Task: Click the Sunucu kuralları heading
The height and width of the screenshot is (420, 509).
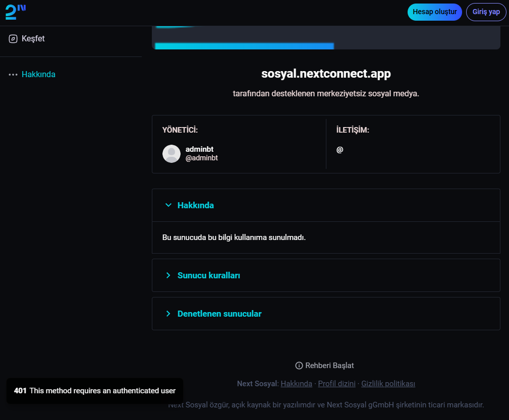Action: click(209, 275)
